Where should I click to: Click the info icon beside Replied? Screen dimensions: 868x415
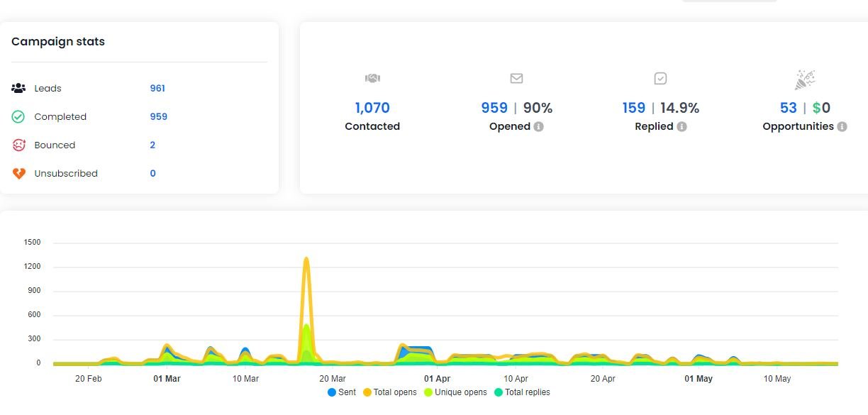[x=681, y=127]
